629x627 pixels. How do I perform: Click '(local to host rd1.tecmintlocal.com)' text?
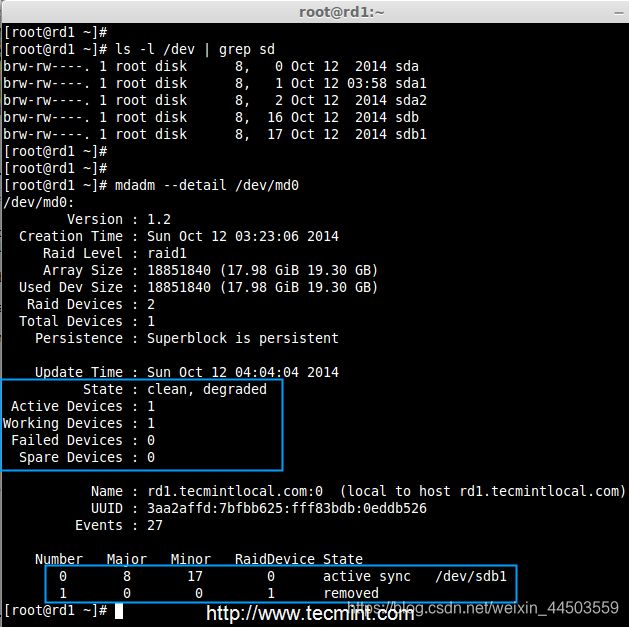[483, 491]
